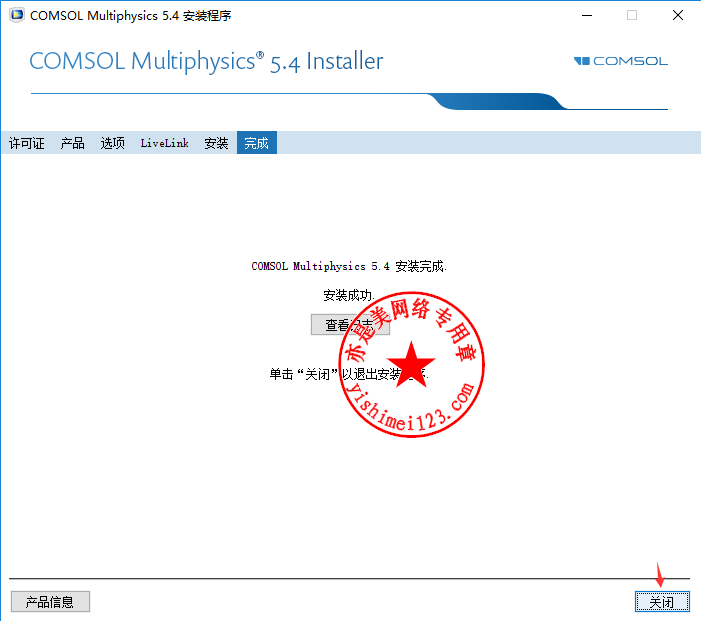
Task: Minimize the installer window
Action: 587,15
